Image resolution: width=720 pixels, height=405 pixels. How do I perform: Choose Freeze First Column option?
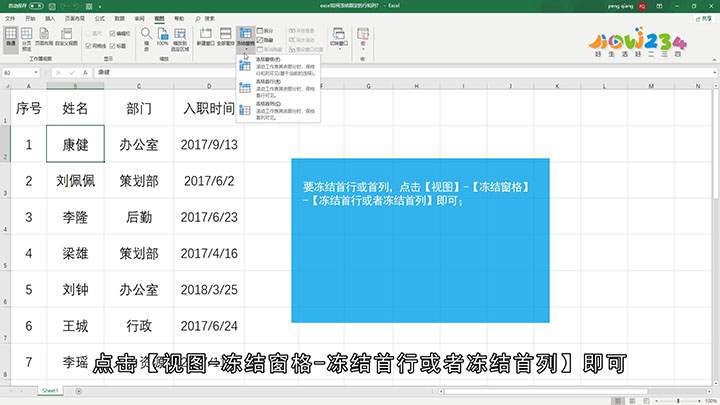(x=278, y=111)
